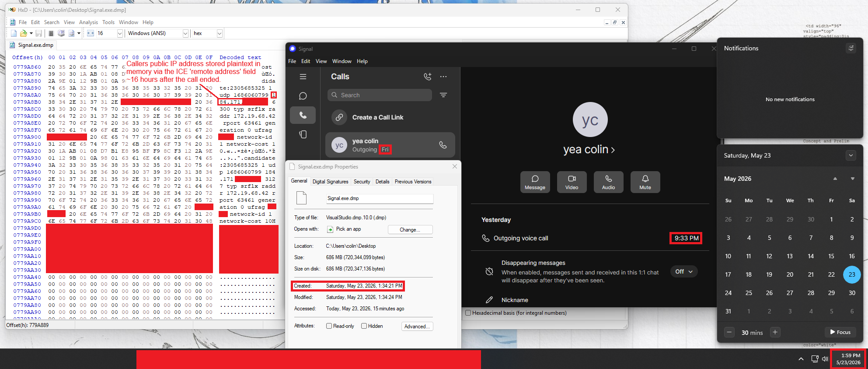Switch to the Security tab in Properties
868x369 pixels.
click(x=362, y=182)
